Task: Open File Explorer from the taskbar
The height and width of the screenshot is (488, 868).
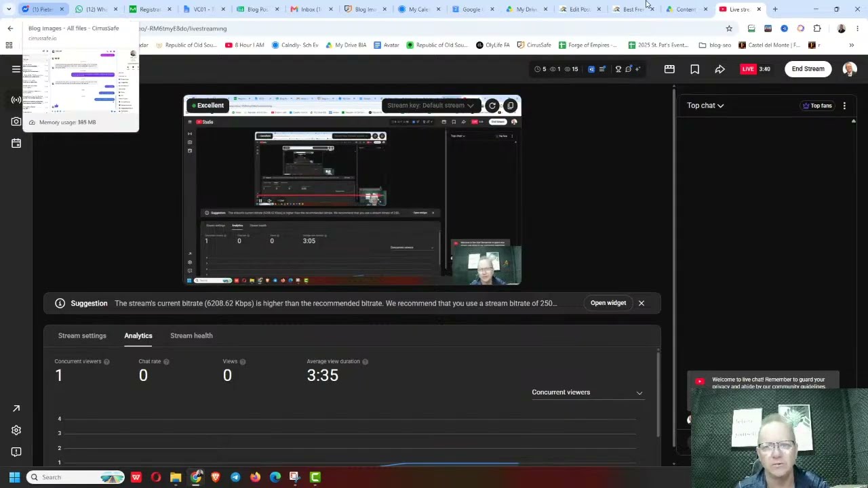Action: [176, 477]
